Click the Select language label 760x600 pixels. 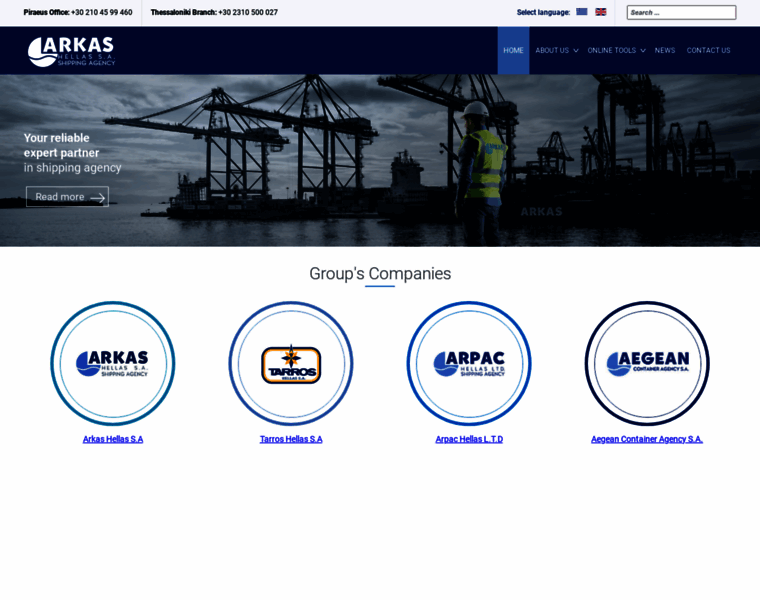pyautogui.click(x=543, y=13)
